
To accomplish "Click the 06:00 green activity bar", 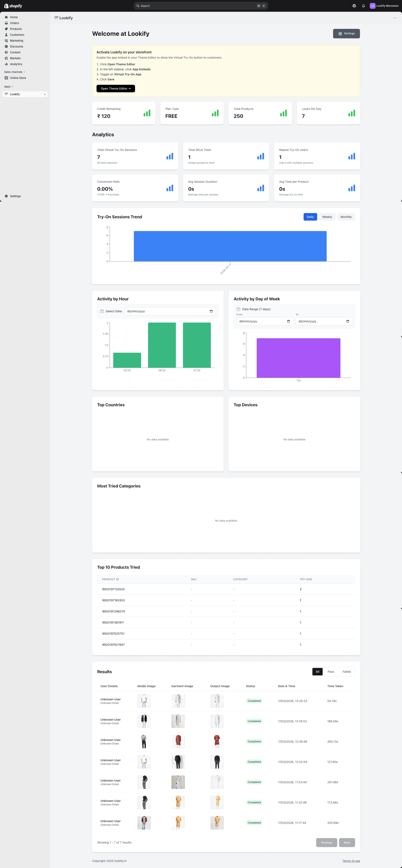I will (x=162, y=345).
